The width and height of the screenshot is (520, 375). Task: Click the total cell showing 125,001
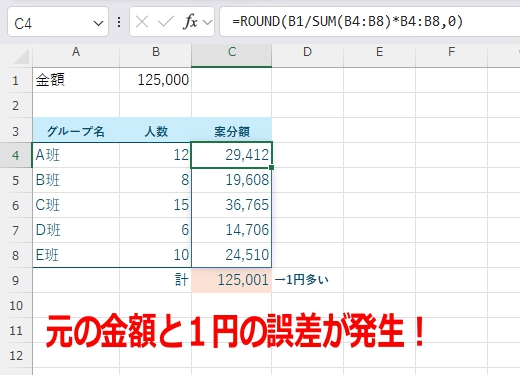click(x=232, y=280)
